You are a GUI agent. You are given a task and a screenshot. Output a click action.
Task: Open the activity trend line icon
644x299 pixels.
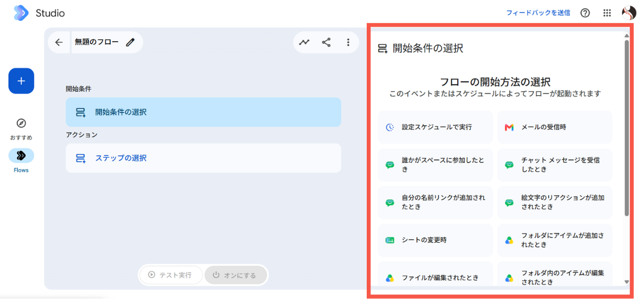304,42
